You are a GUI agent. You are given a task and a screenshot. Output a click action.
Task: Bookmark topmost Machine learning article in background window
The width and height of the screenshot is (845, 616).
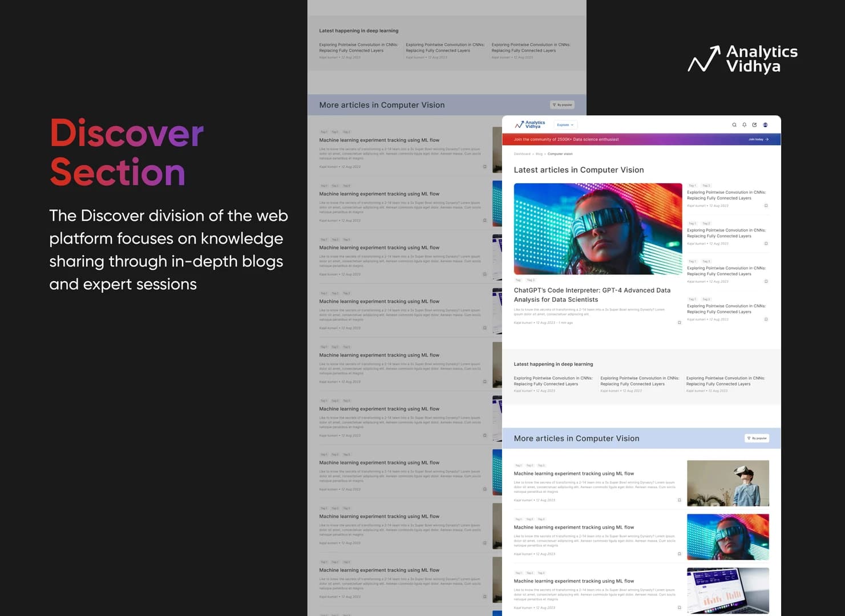[x=485, y=167]
